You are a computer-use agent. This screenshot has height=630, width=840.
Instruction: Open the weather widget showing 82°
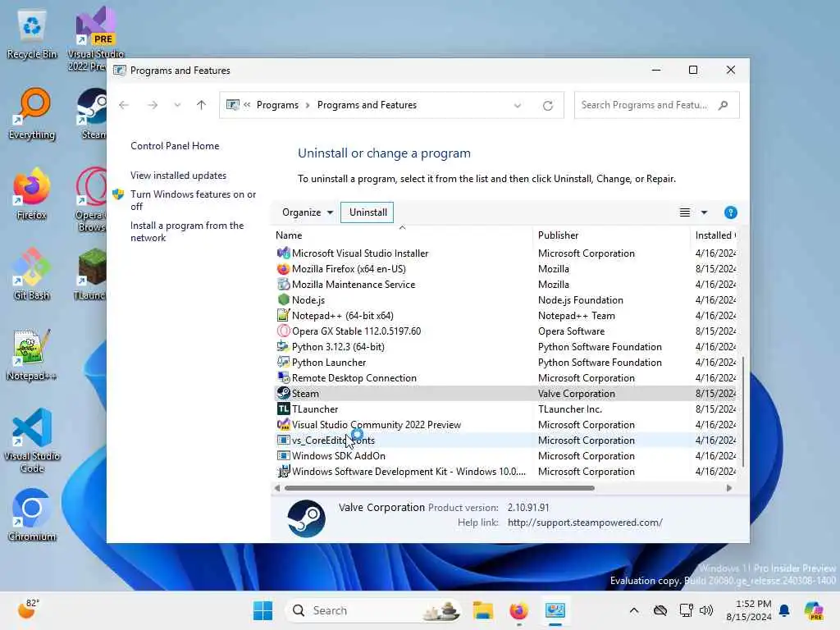point(28,609)
